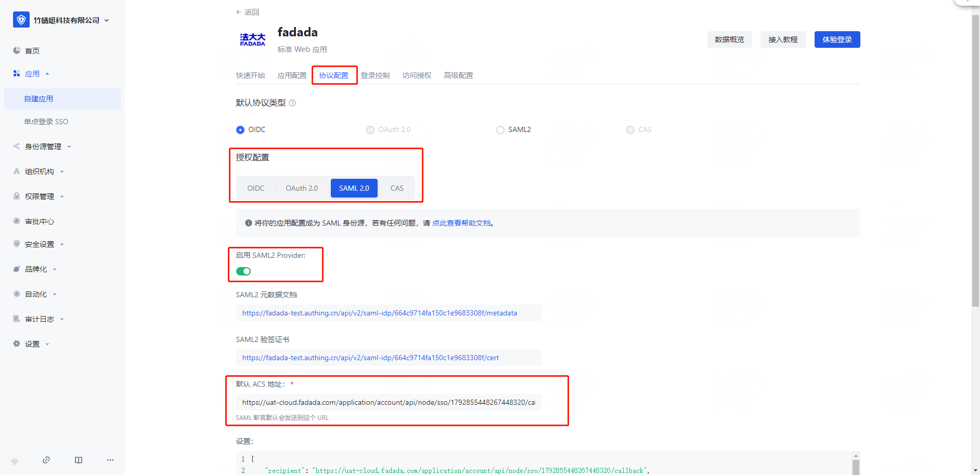Click the 安全设置 shield icon

click(17, 244)
